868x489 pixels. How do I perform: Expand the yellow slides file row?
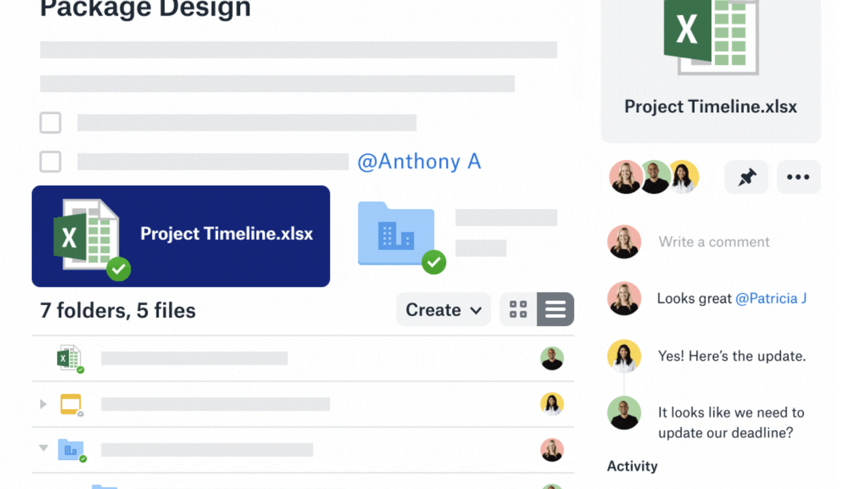(43, 404)
